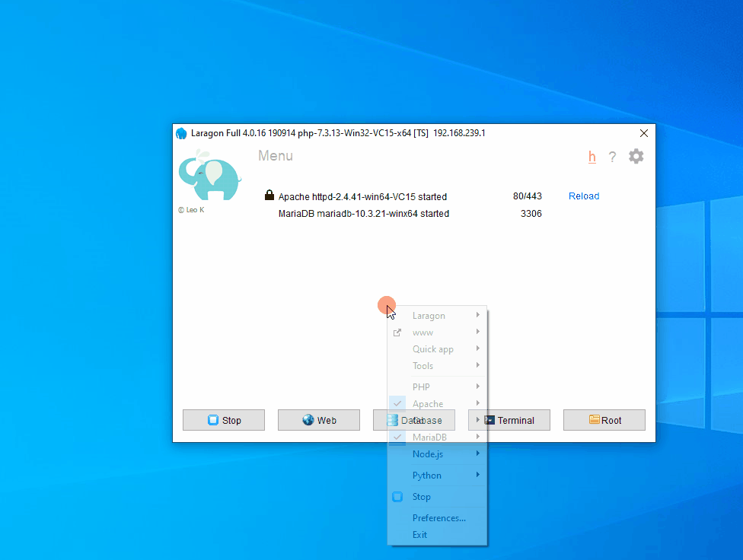This screenshot has height=560, width=743.
Task: Click the Laragon title bar icon
Action: coord(181,134)
